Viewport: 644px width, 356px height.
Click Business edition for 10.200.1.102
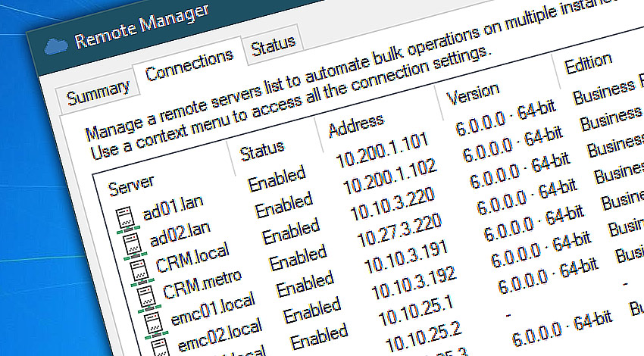[x=611, y=118]
